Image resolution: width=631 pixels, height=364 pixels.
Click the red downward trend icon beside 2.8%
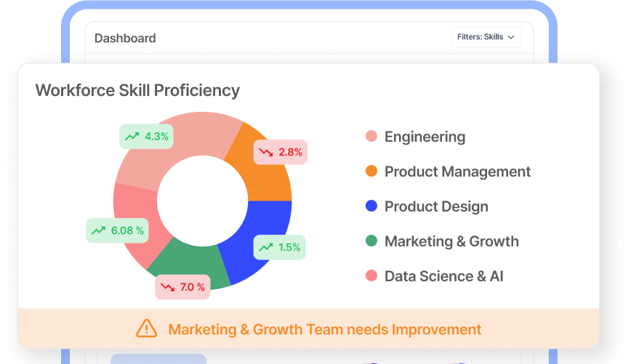(265, 152)
